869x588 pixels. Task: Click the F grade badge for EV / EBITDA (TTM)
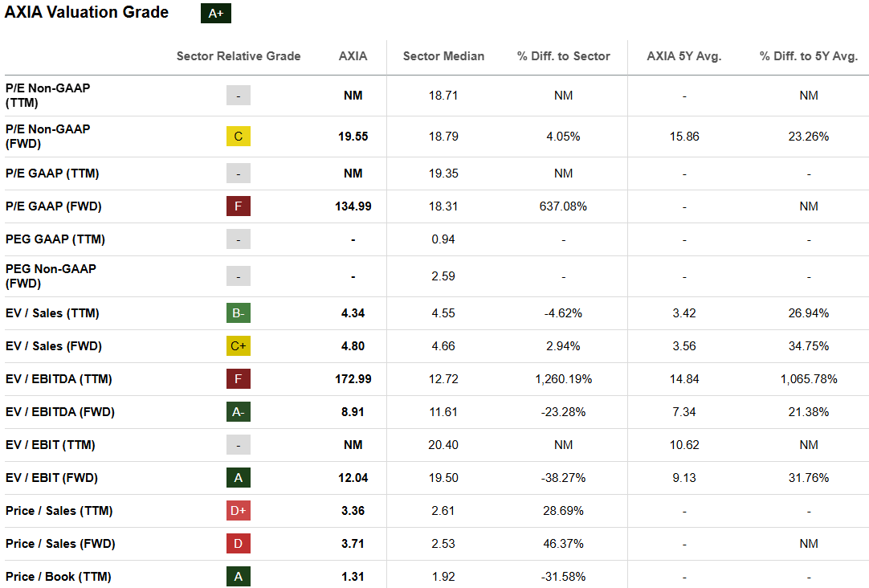point(239,379)
